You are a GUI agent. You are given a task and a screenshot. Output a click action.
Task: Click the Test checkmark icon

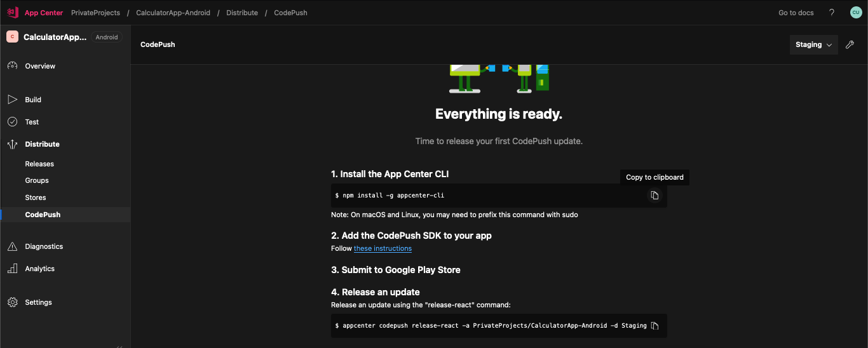tap(12, 122)
